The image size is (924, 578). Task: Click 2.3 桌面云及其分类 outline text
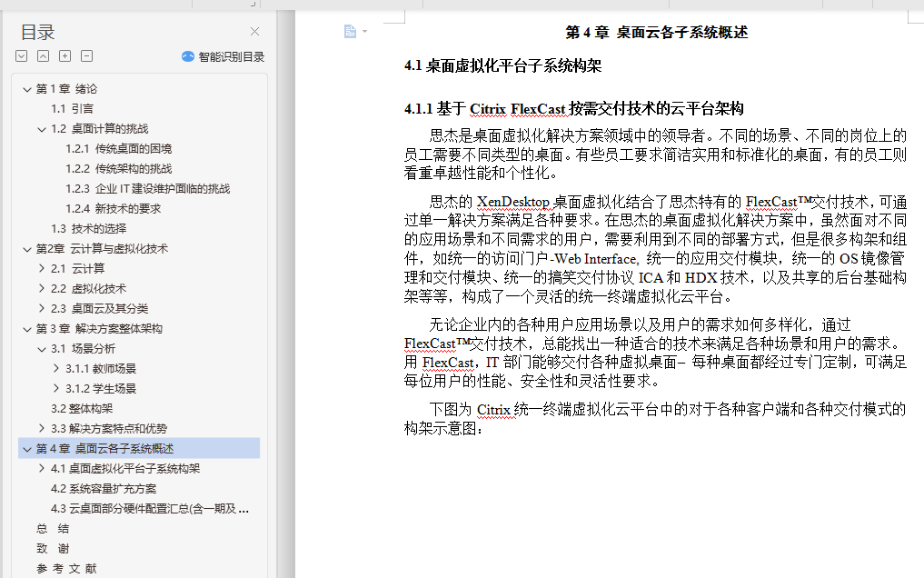[100, 309]
